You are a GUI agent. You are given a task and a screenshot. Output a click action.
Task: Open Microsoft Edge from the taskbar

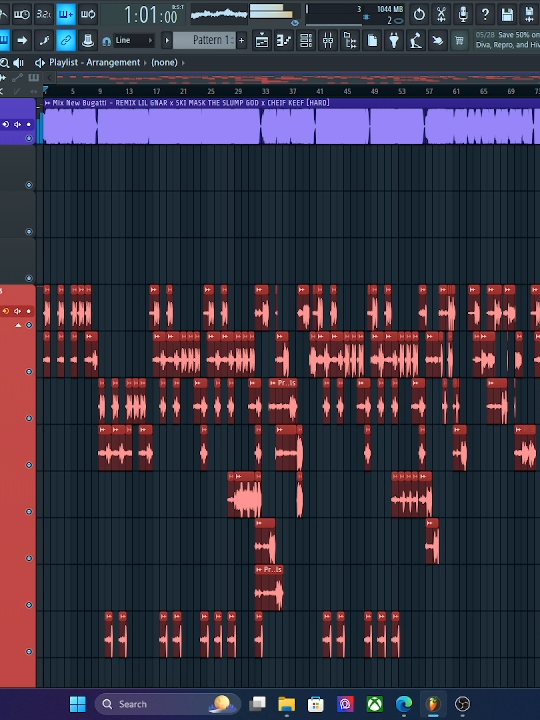coord(404,704)
